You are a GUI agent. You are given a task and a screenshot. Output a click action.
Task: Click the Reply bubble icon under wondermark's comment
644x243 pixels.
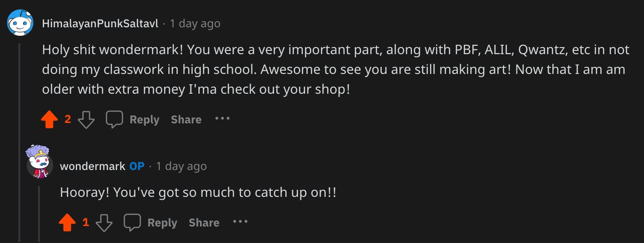132,223
